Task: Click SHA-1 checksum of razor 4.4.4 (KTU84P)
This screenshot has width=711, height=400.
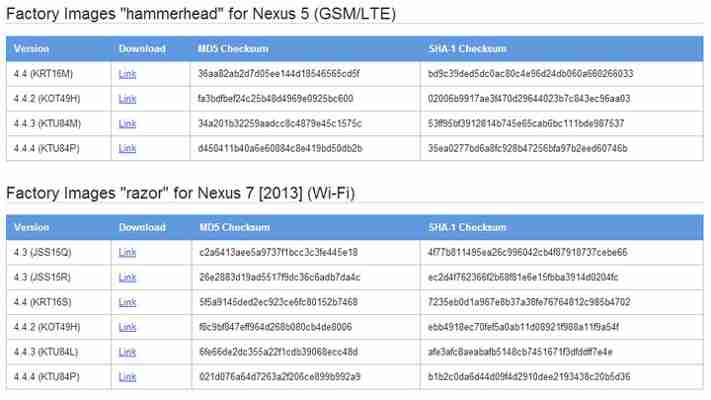Action: (529, 377)
